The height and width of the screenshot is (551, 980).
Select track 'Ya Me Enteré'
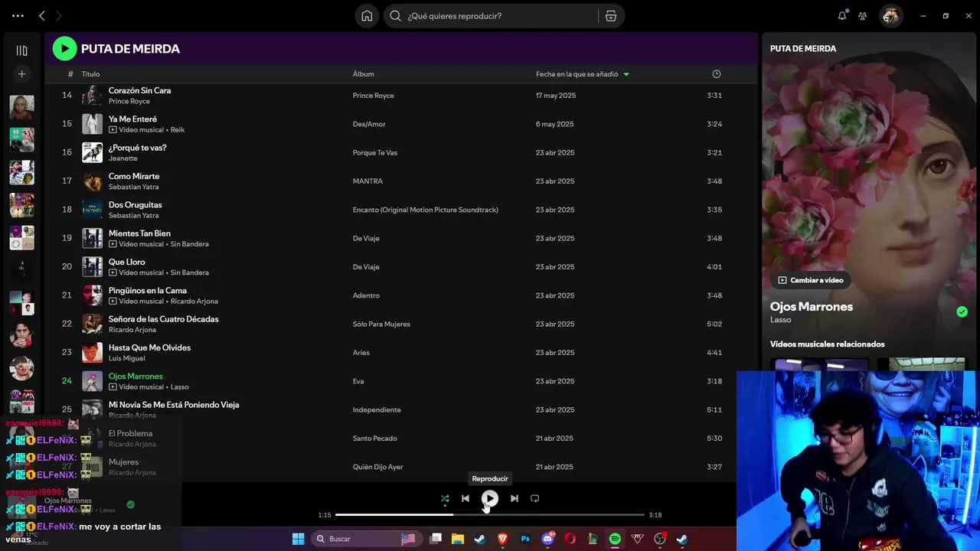click(x=132, y=119)
